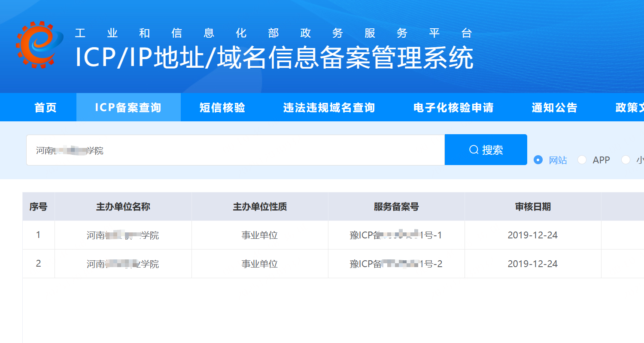Click the 搜索 search button
This screenshot has height=343, width=644.
486,149
